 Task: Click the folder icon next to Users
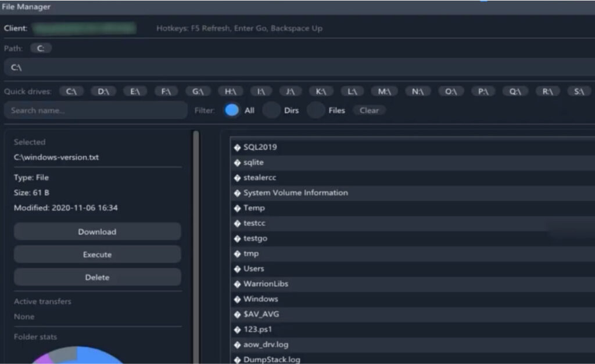[x=236, y=268]
